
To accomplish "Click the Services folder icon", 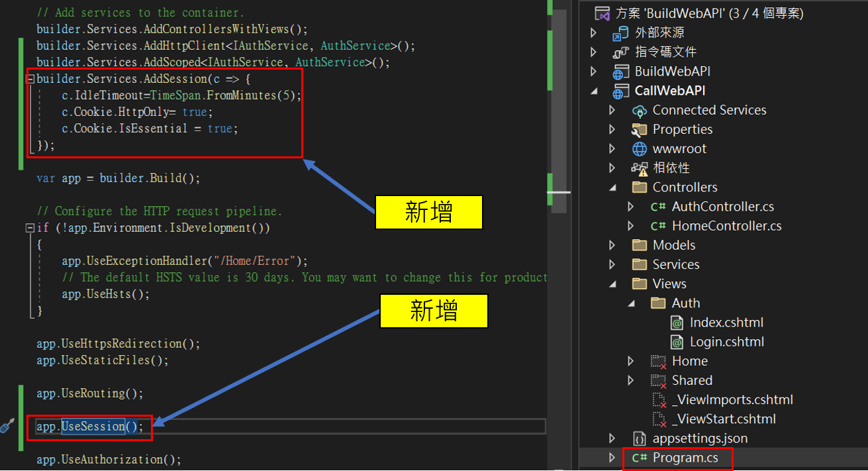I will (x=639, y=264).
